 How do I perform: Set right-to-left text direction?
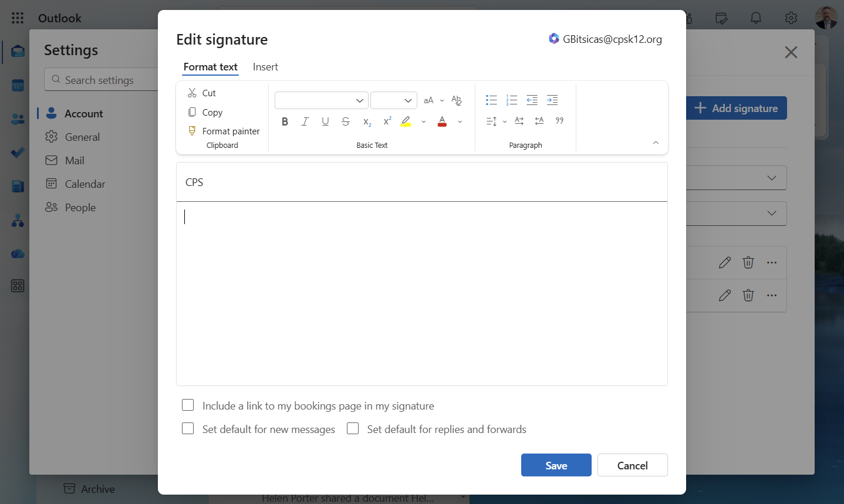click(539, 121)
